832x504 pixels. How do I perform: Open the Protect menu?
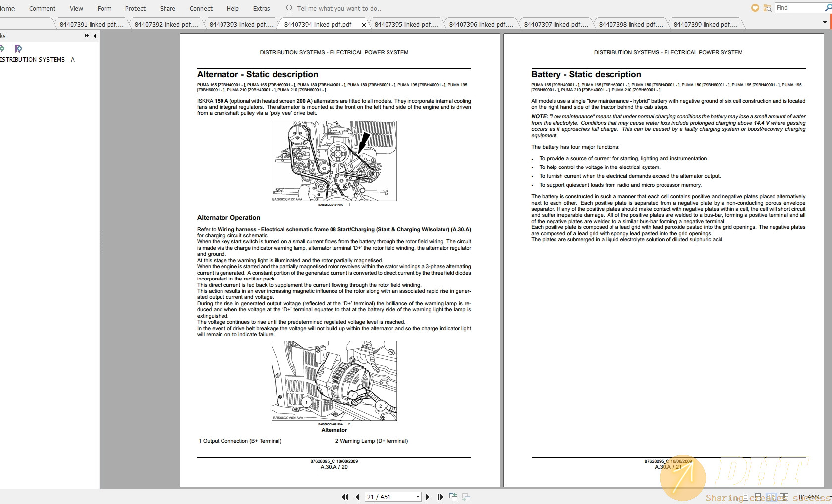(x=135, y=8)
